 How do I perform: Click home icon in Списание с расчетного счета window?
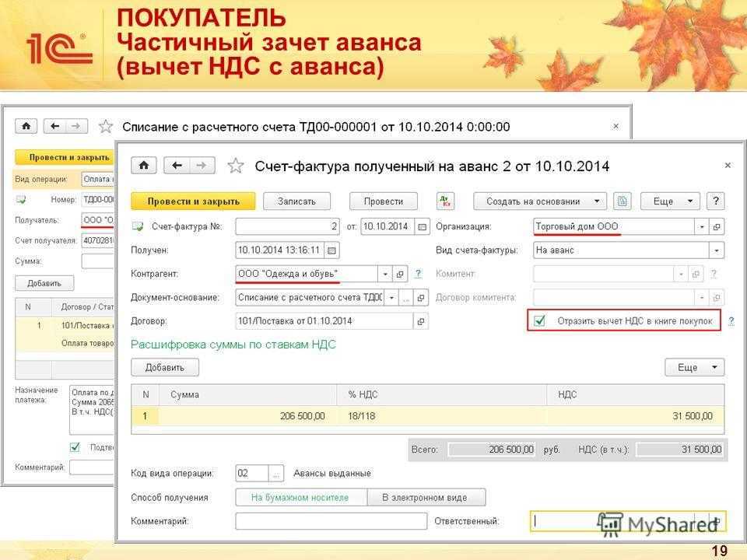point(26,126)
